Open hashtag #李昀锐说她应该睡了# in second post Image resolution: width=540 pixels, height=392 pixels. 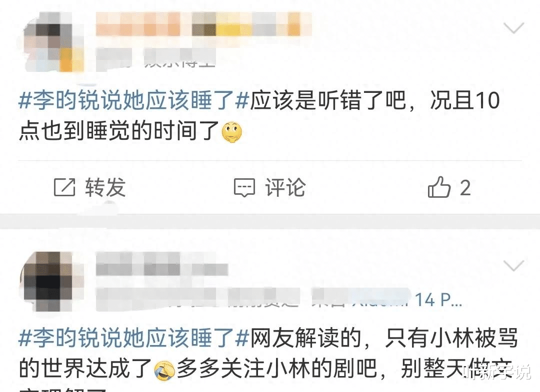(133, 338)
